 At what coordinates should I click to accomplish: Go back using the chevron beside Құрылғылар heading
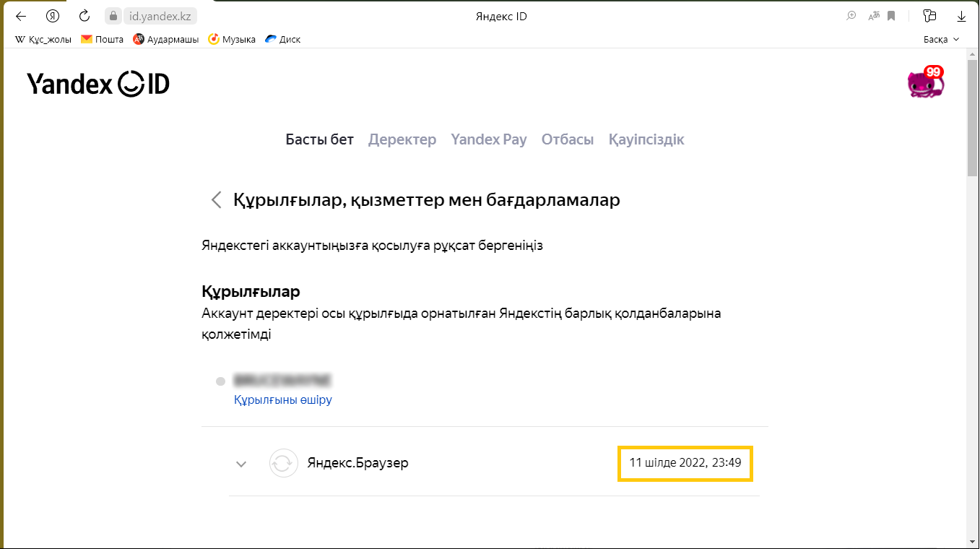point(216,200)
